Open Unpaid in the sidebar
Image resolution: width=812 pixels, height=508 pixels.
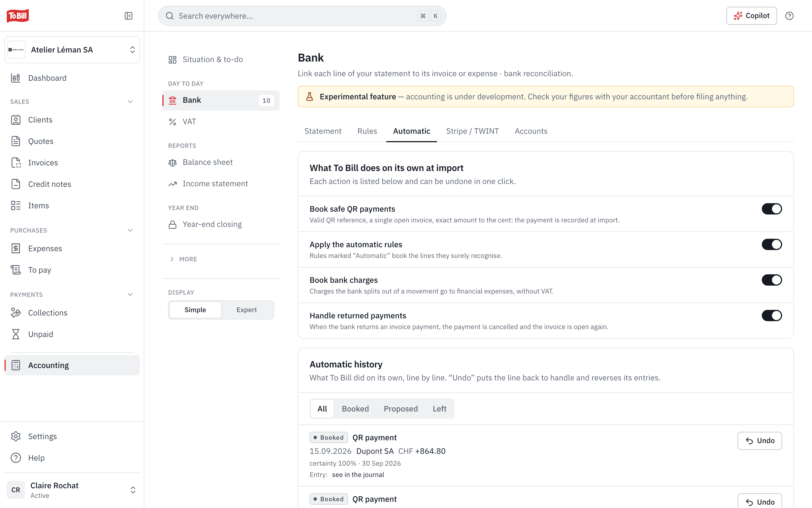tap(72, 334)
